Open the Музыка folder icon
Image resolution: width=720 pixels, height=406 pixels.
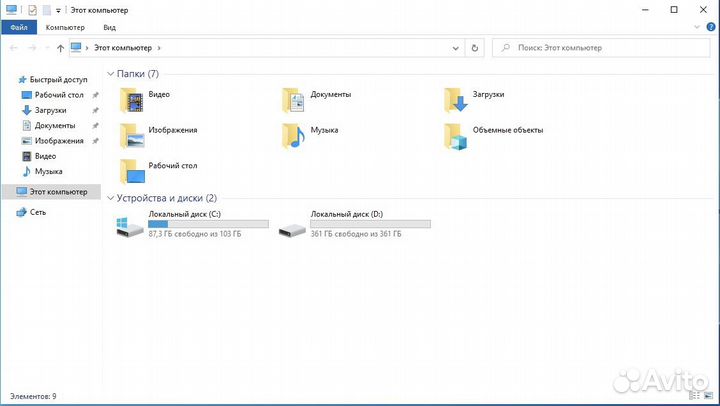[294, 134]
